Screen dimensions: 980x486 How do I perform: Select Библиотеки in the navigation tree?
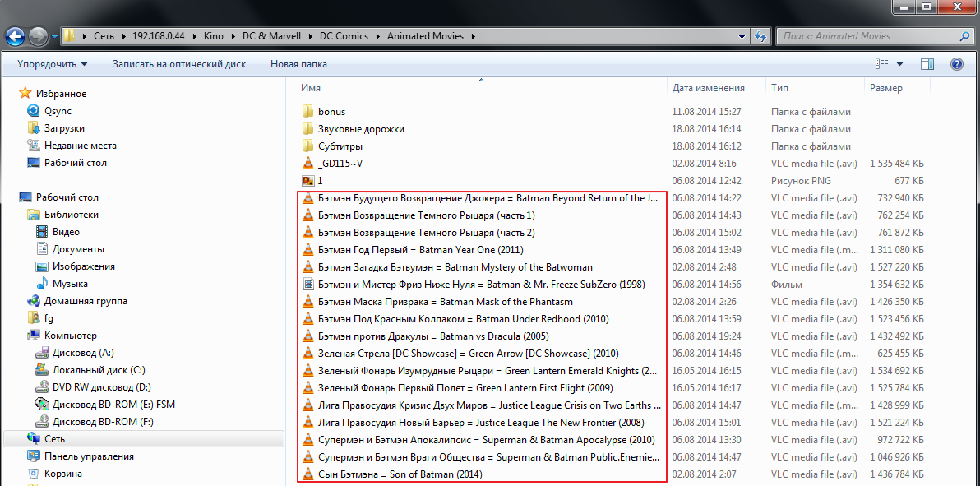(72, 215)
